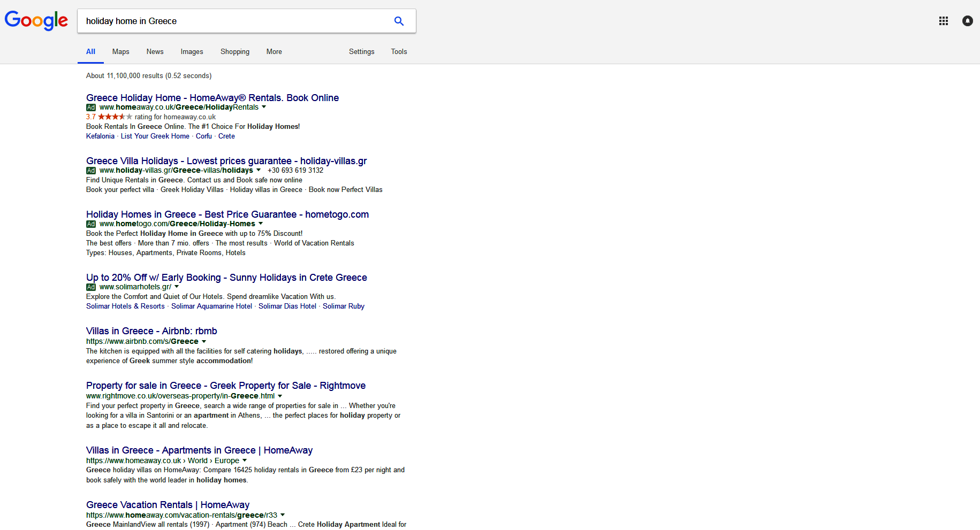The width and height of the screenshot is (980, 530).
Task: Switch to the Images tab
Action: pyautogui.click(x=192, y=51)
